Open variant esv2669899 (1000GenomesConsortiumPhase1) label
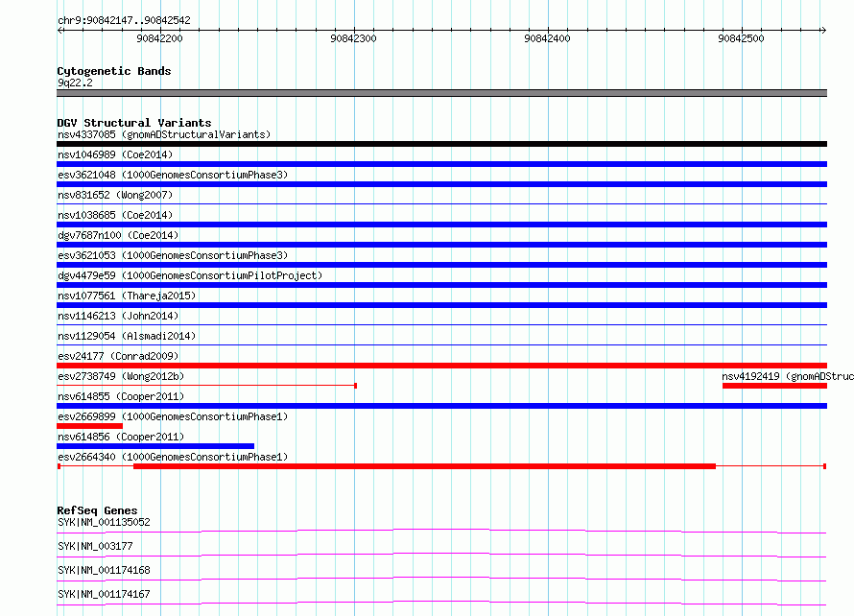 point(173,416)
